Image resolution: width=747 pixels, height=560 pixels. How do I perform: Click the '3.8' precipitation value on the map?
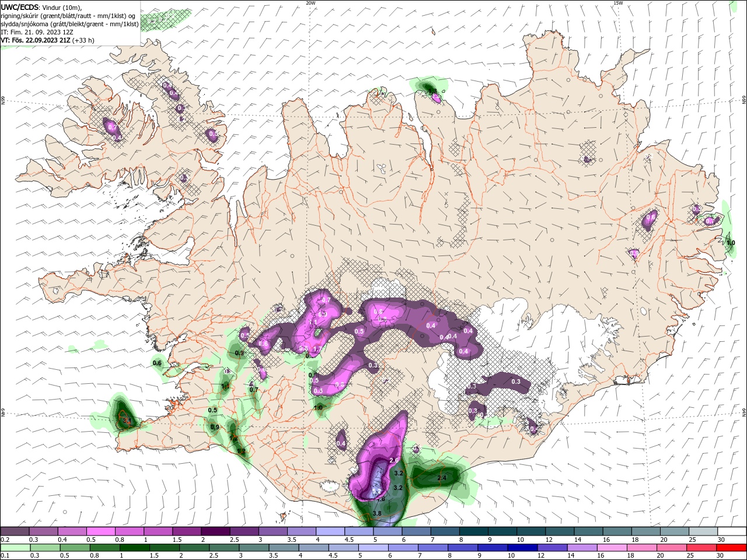point(377,513)
